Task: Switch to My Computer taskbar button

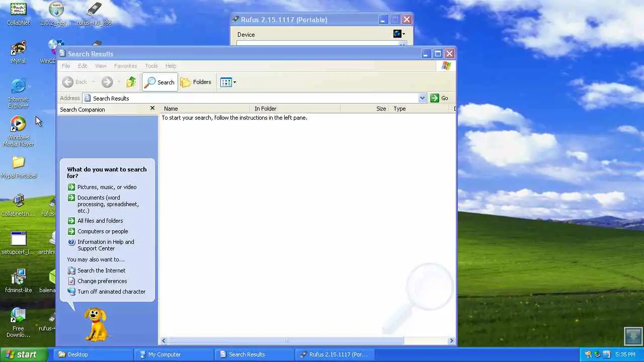Action: click(x=174, y=354)
